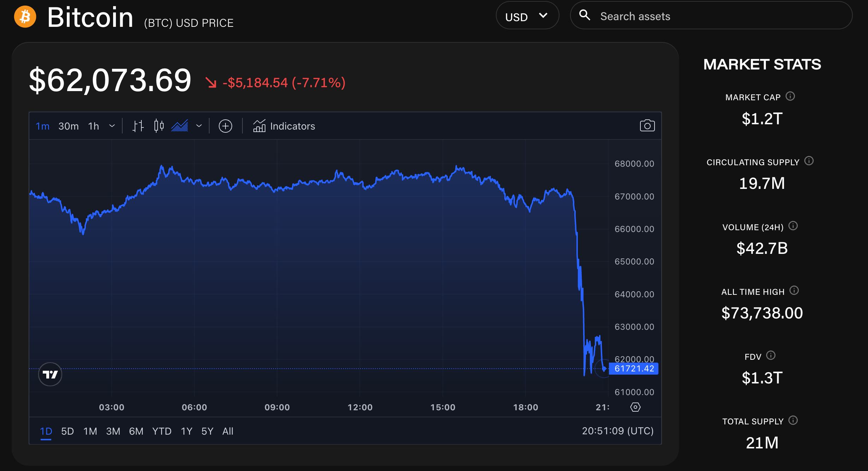Screen dimensions: 868x471
Task: Open chart settings hexagon icon
Action: [x=635, y=407]
